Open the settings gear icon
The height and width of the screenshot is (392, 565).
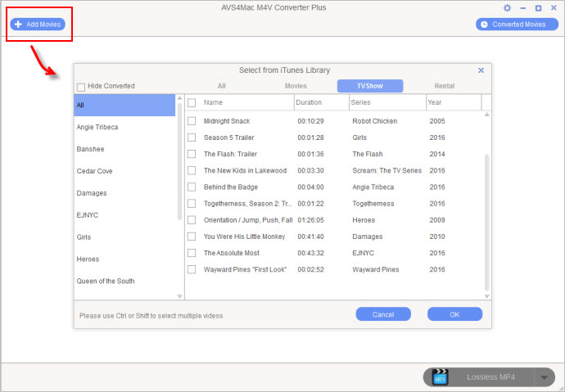(507, 8)
